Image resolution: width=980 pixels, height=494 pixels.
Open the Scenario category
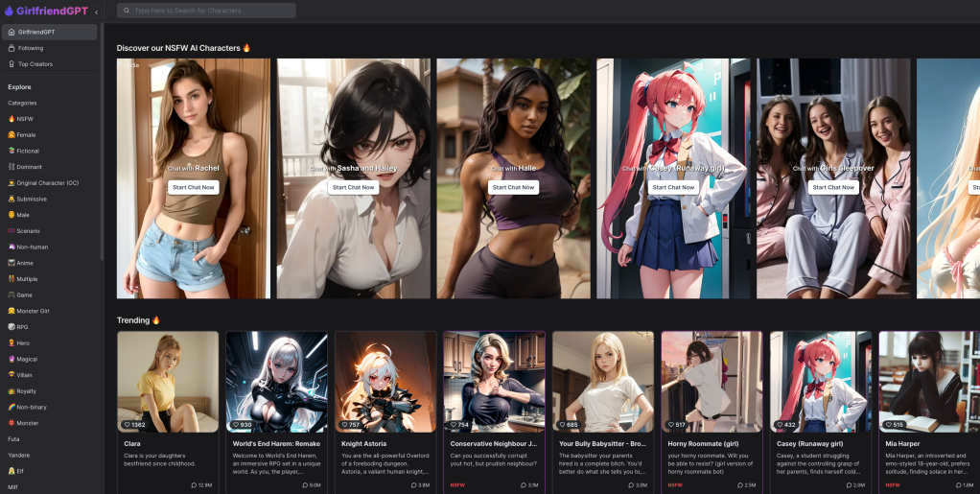tap(28, 231)
